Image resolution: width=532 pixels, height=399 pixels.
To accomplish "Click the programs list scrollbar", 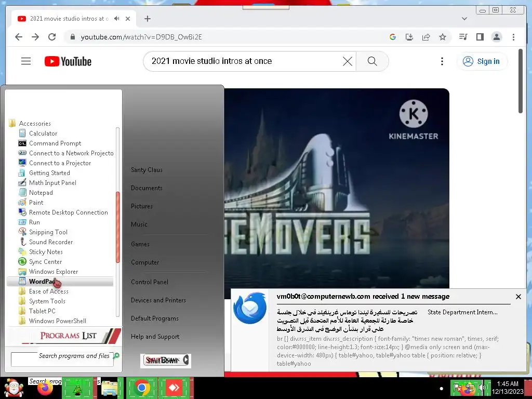I will 118,227.
